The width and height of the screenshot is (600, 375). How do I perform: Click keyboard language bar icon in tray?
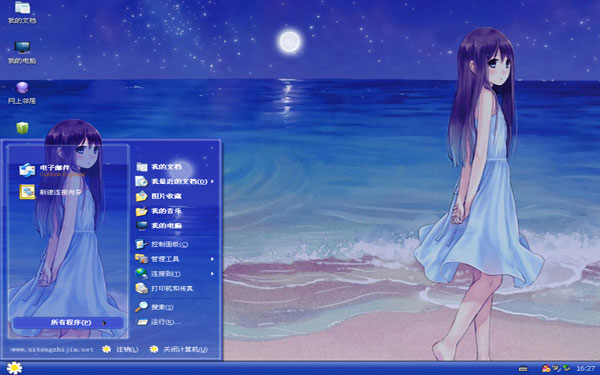coord(523,369)
